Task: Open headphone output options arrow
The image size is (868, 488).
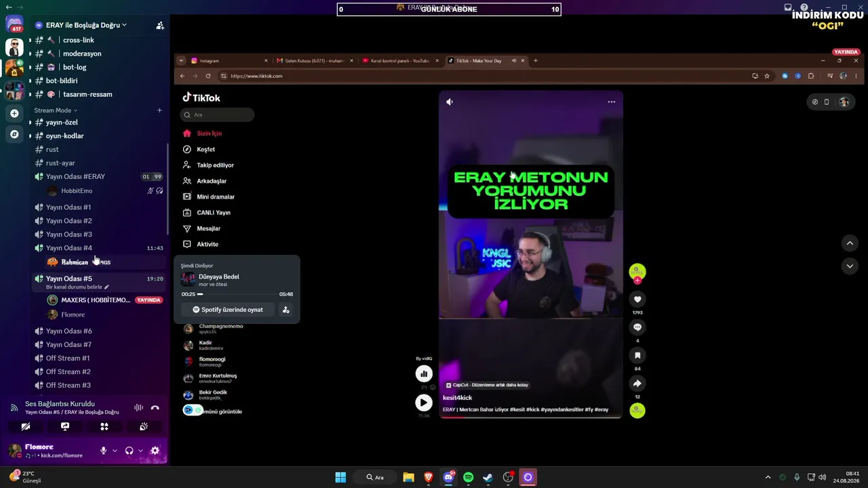Action: tap(140, 451)
